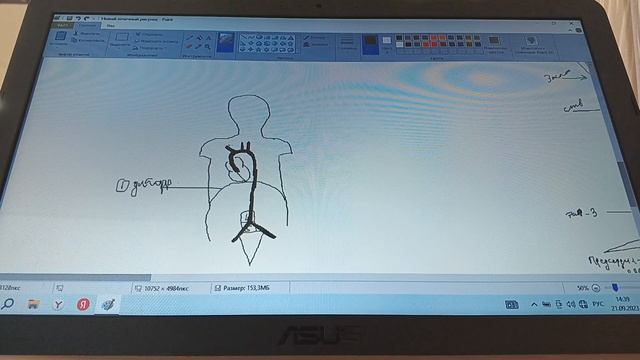Viewport: 640px width, 360px height.
Task: Click the horizontal scrollbar thumb
Action: 76,277
